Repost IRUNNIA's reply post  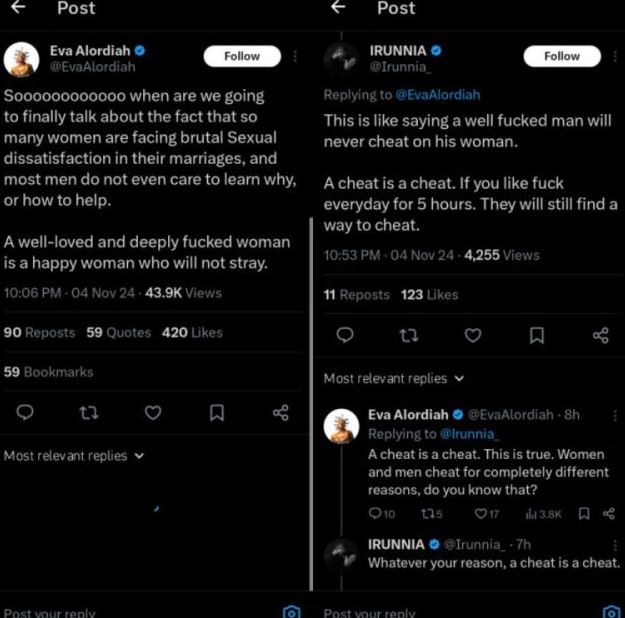click(409, 335)
